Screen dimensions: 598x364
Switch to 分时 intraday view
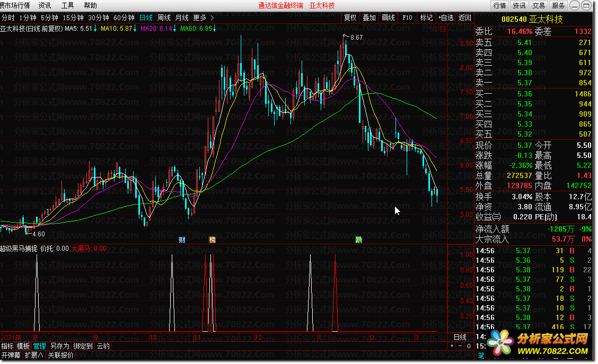(x=8, y=17)
